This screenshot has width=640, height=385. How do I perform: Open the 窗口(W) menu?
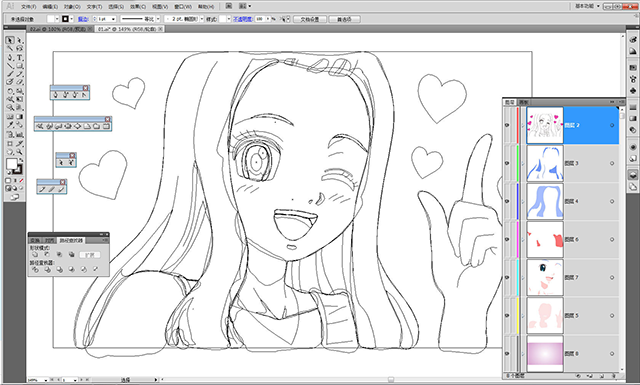182,7
